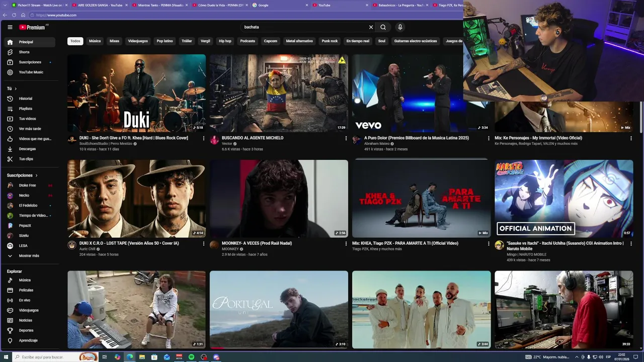Open options menu for LOST TAPE video
This screenshot has height=362, width=644.
click(204, 243)
